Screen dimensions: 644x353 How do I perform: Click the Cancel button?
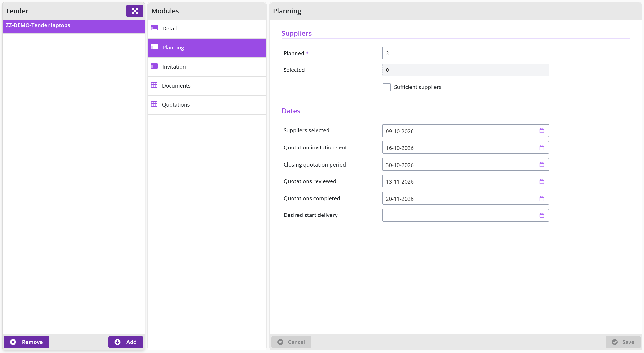[x=291, y=342]
